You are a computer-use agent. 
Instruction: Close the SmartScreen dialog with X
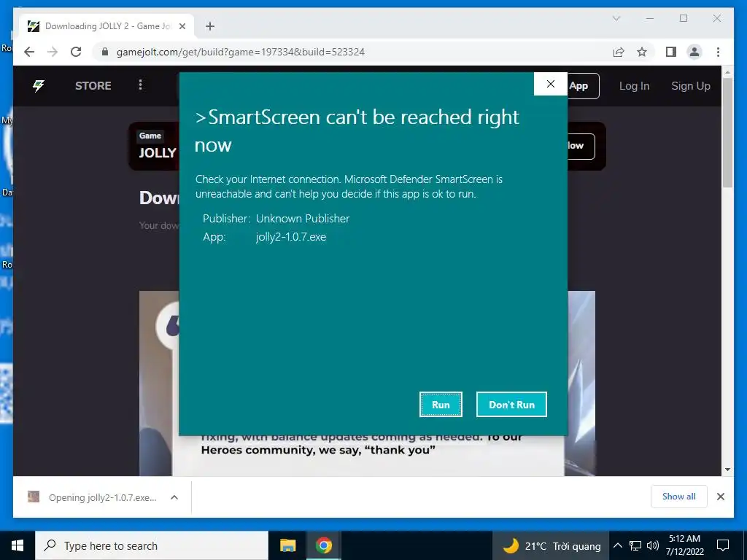tap(550, 84)
